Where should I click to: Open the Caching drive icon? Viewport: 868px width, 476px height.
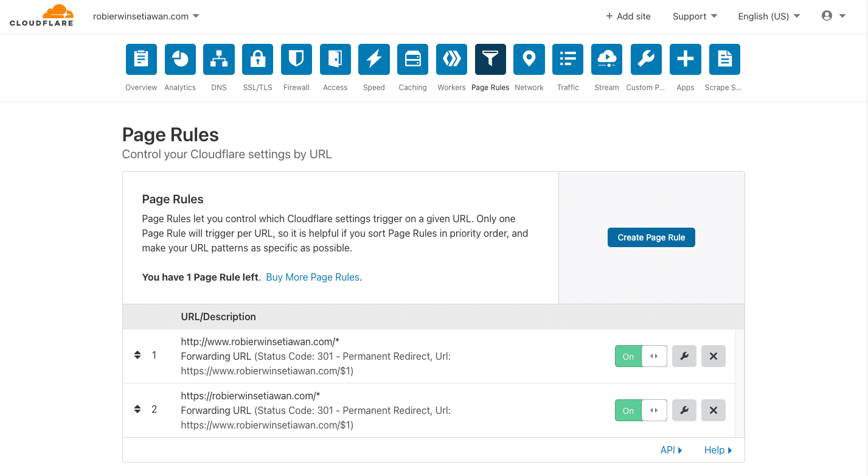pos(413,59)
